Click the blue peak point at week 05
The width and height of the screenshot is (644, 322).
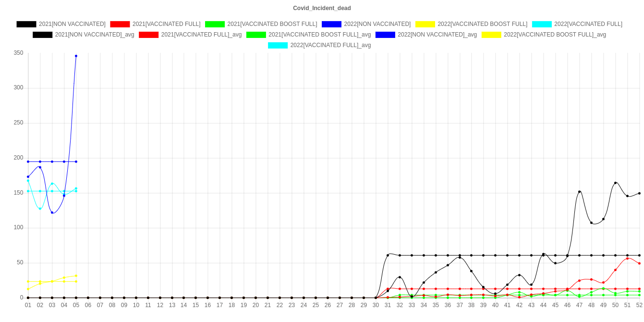[76, 56]
